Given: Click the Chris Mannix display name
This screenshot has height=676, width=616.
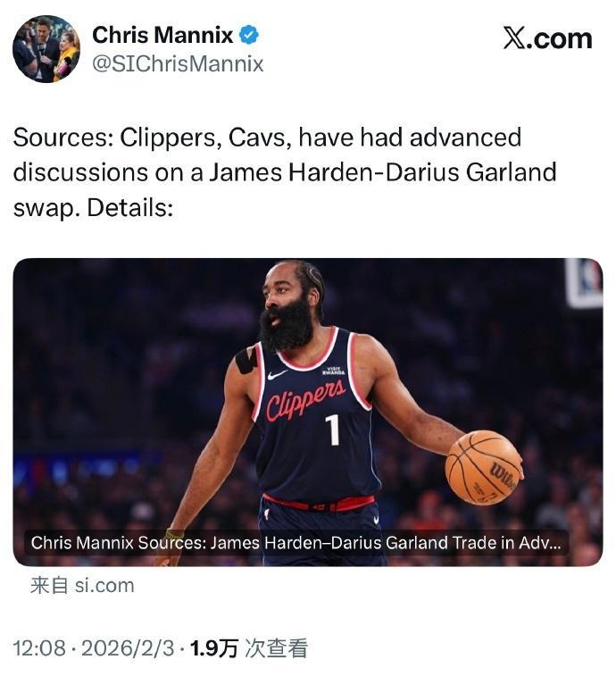Looking at the screenshot, I should point(162,35).
